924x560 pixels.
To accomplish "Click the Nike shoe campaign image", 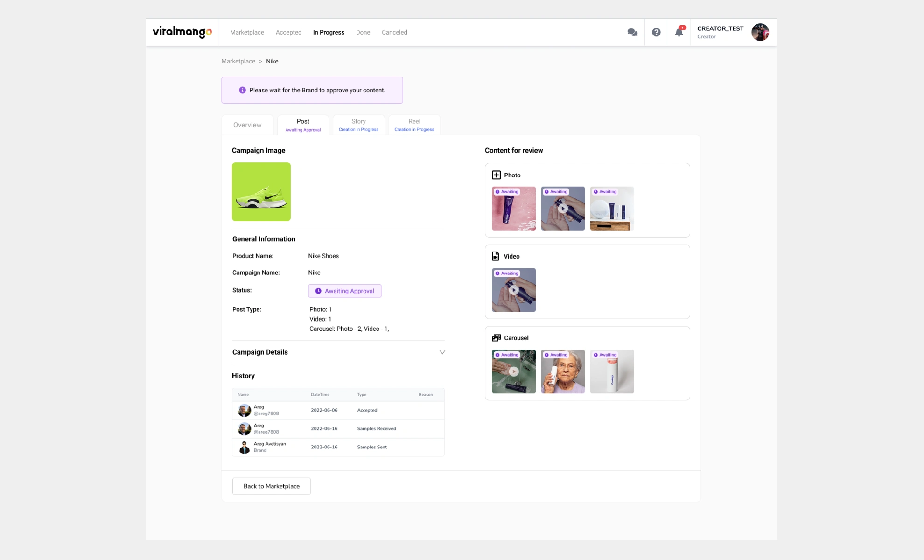I will pyautogui.click(x=261, y=191).
